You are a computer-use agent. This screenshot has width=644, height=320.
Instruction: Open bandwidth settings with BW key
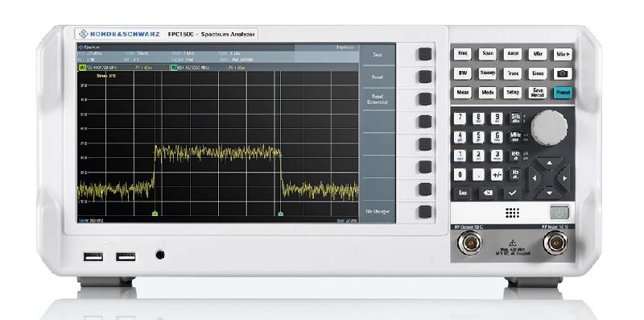(x=462, y=73)
